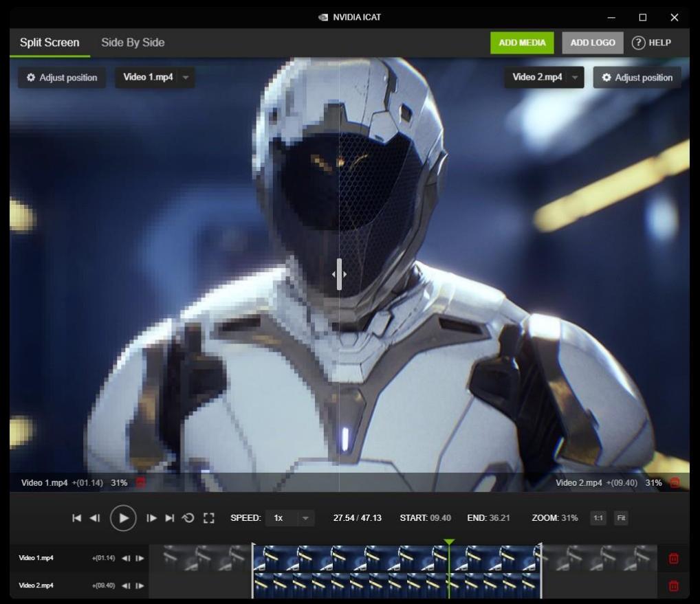The width and height of the screenshot is (700, 604).
Task: Jump to the start of the clip
Action: click(77, 518)
